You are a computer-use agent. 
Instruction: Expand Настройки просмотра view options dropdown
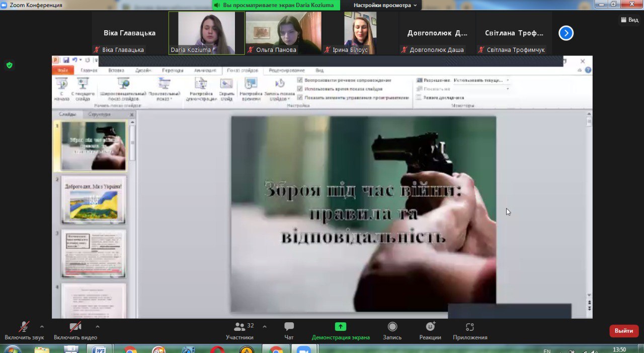pyautogui.click(x=385, y=5)
